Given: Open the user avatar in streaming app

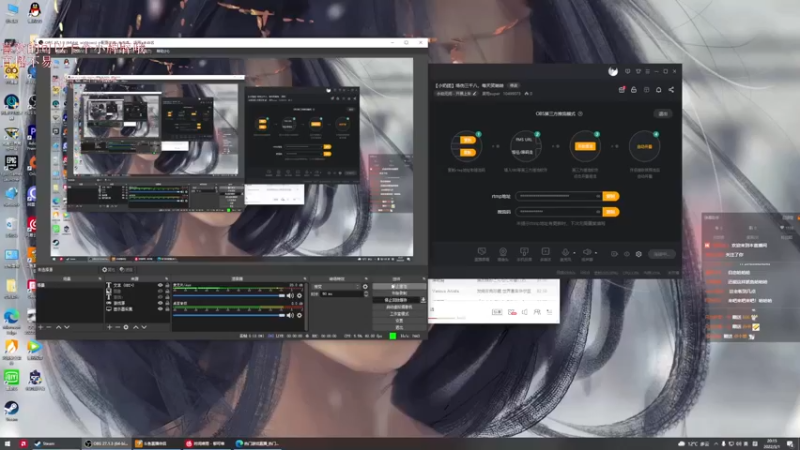Looking at the screenshot, I should click(613, 71).
